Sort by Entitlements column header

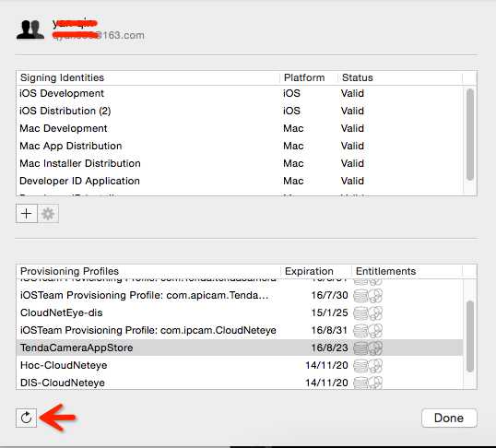tap(407, 271)
